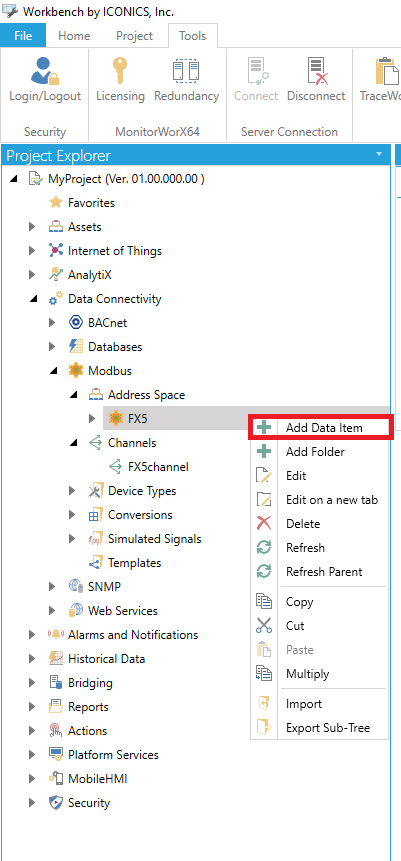Open the Licensing key icon

pyautogui.click(x=120, y=71)
